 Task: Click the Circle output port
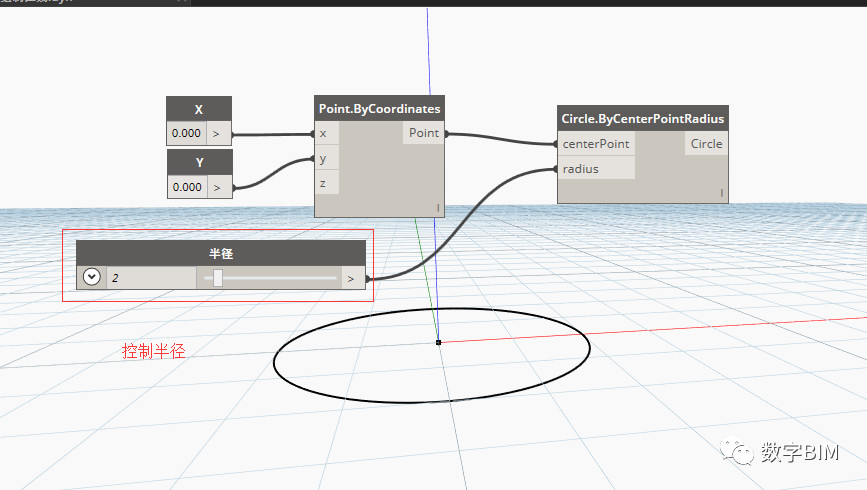pyautogui.click(x=707, y=144)
